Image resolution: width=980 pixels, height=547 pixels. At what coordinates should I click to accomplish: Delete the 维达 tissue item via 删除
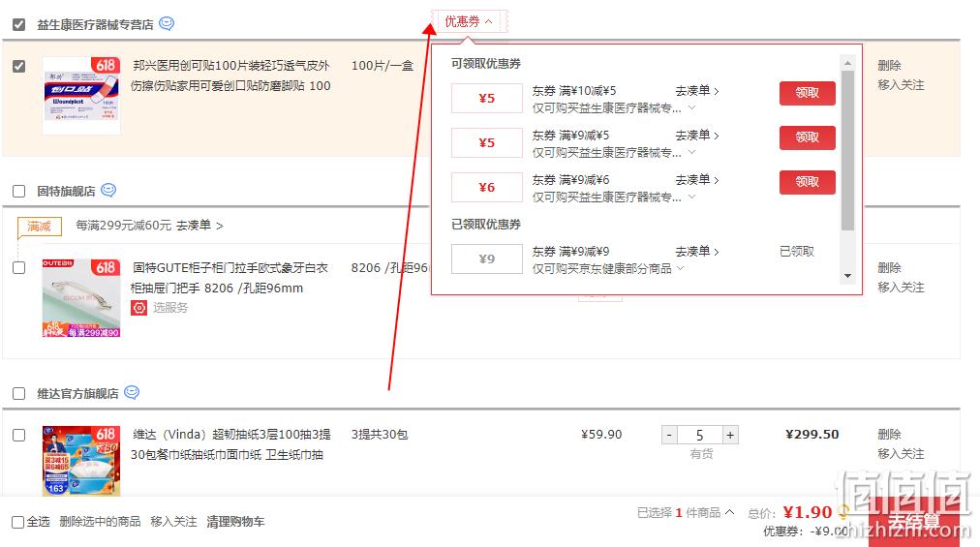point(889,434)
